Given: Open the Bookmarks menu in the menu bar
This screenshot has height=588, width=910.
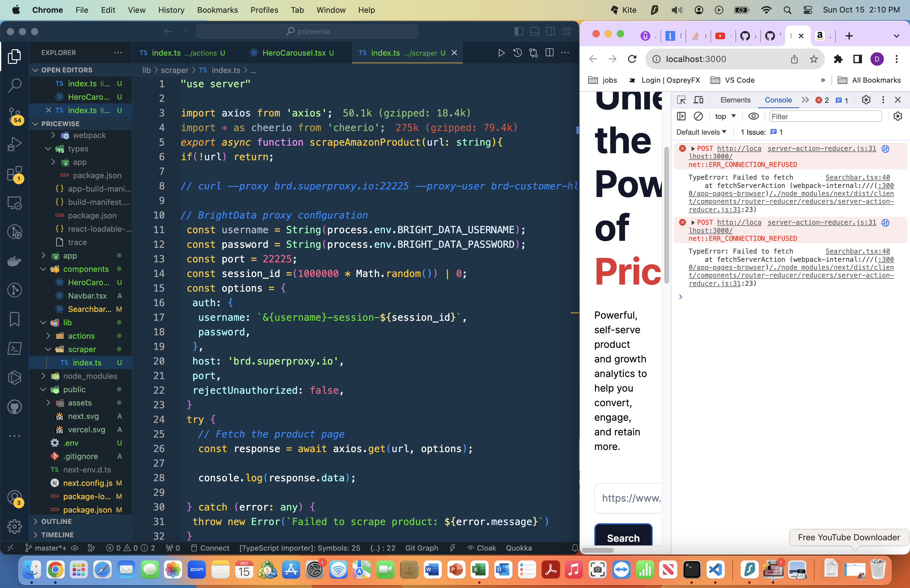Looking at the screenshot, I should point(217,10).
